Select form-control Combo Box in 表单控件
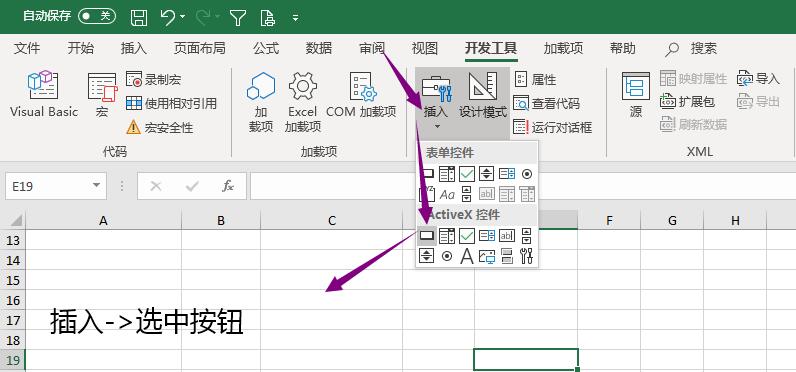The width and height of the screenshot is (796, 372). pos(447,174)
